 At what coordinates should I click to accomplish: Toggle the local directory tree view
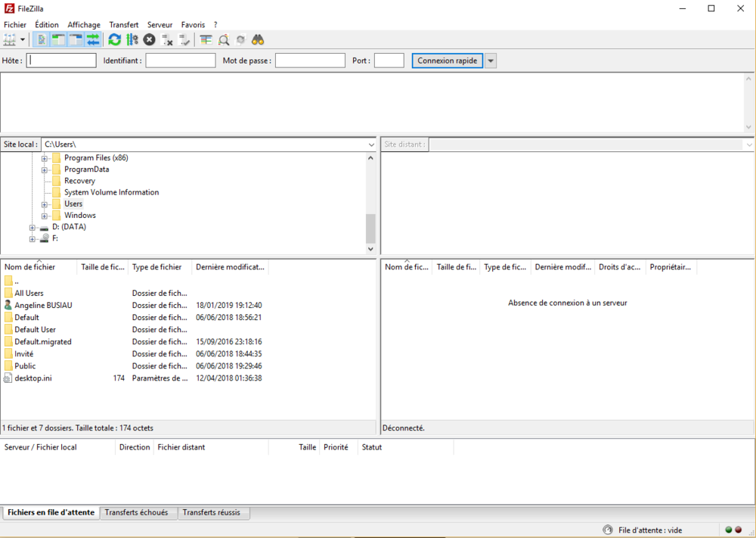[59, 39]
